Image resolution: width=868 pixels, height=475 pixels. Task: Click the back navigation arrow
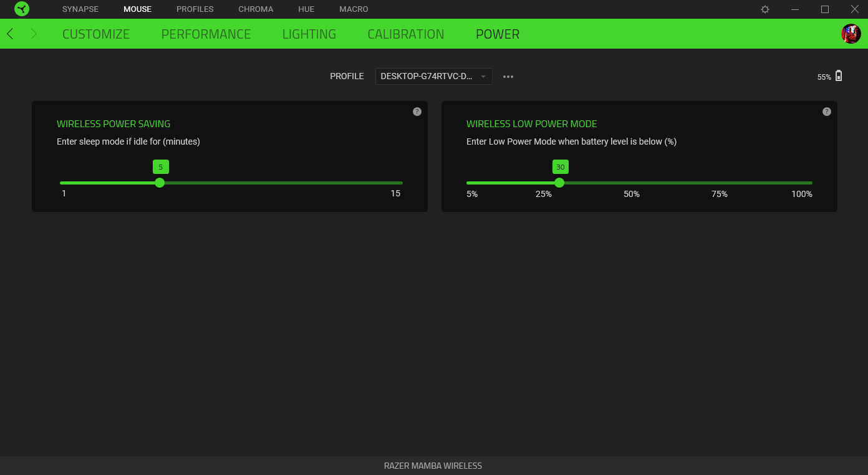click(x=10, y=34)
